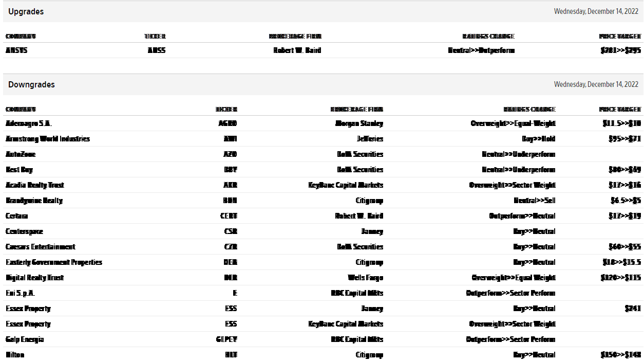Click the Buy>>Hold rating for Armstrong
Viewport: 644px width, 361px height.
coord(538,139)
